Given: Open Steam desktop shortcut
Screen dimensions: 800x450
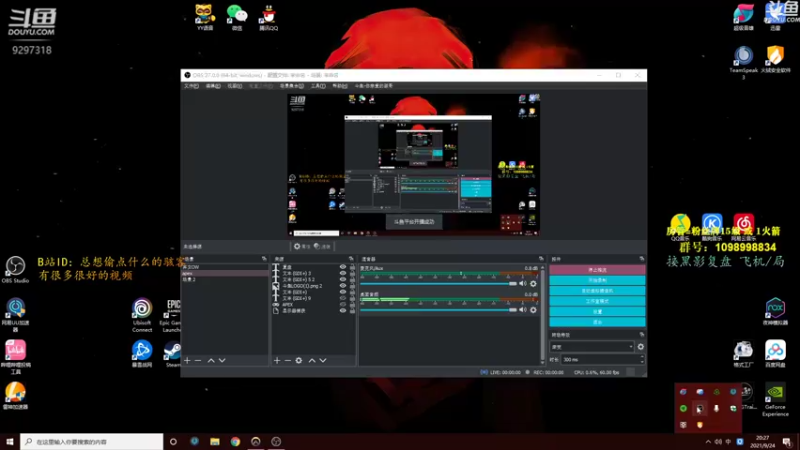Looking at the screenshot, I should coord(173,354).
